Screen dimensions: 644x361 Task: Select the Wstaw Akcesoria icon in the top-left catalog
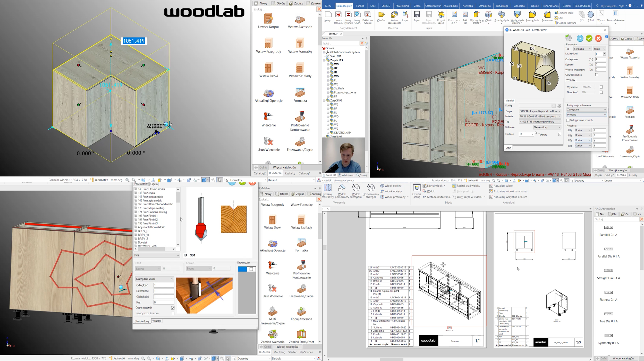pyautogui.click(x=300, y=19)
